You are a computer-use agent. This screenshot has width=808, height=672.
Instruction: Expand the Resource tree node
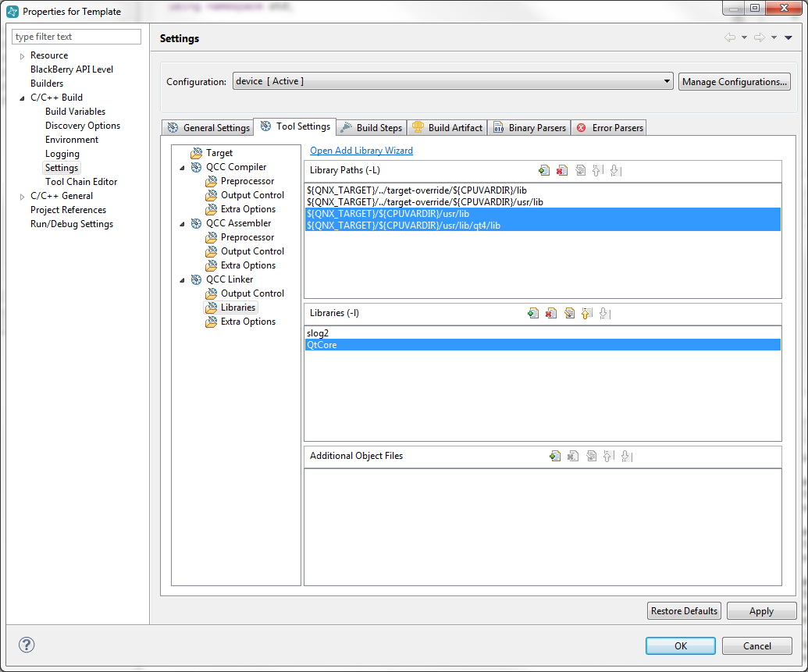pos(22,55)
